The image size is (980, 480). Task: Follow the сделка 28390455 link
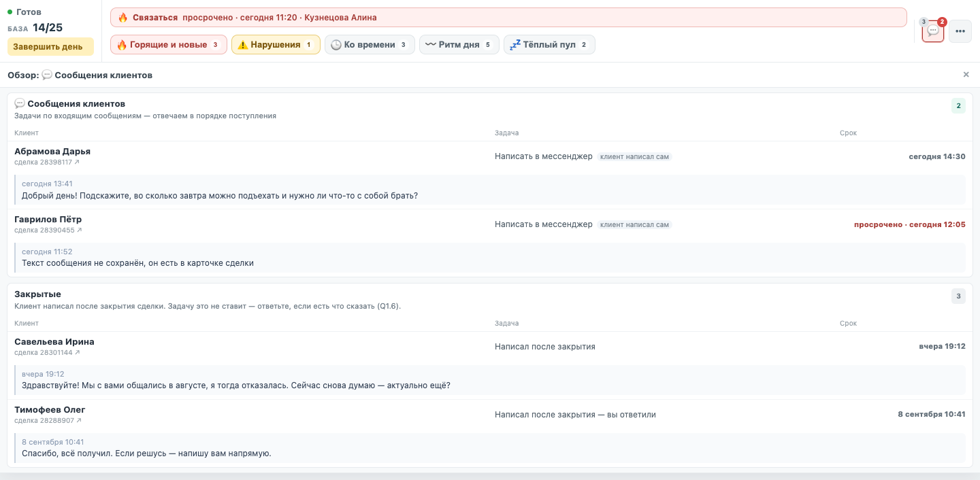tap(47, 230)
